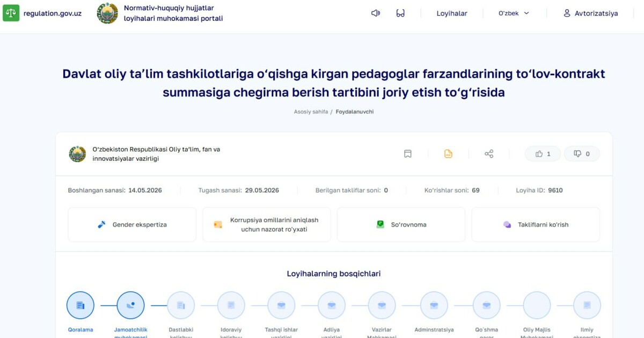Click the Davlat oliy ta'lim page title
This screenshot has height=338, width=644.
pos(334,83)
